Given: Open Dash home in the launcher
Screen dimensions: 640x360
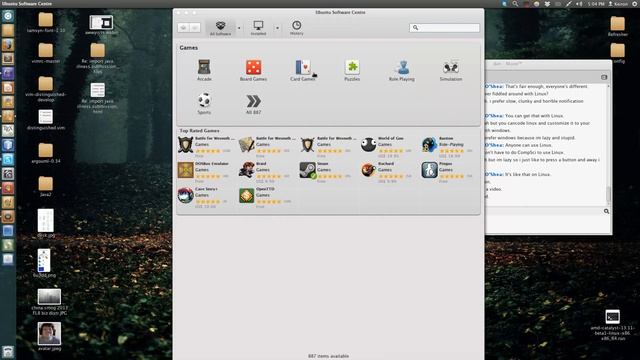Looking at the screenshot, I should coord(8,16).
